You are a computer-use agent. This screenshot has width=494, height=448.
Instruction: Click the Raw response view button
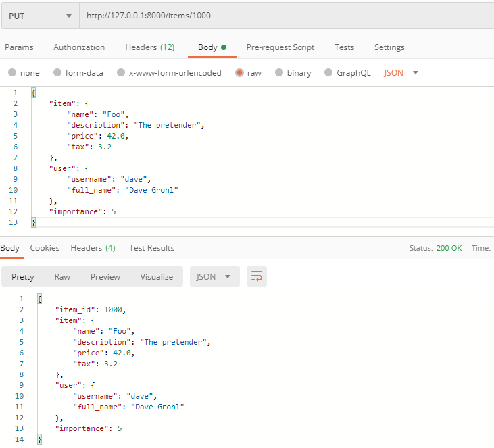tap(62, 276)
